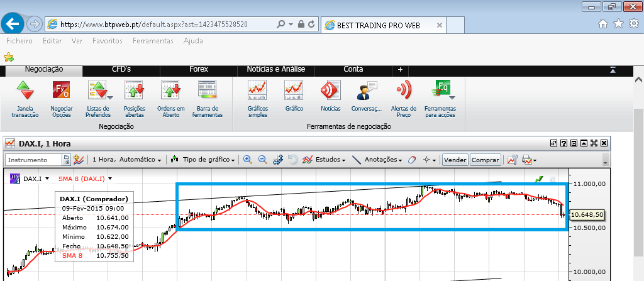Viewport: 644px width, 281px height.
Task: Collapse the chart panel with up-arrow icon
Action: click(x=584, y=143)
